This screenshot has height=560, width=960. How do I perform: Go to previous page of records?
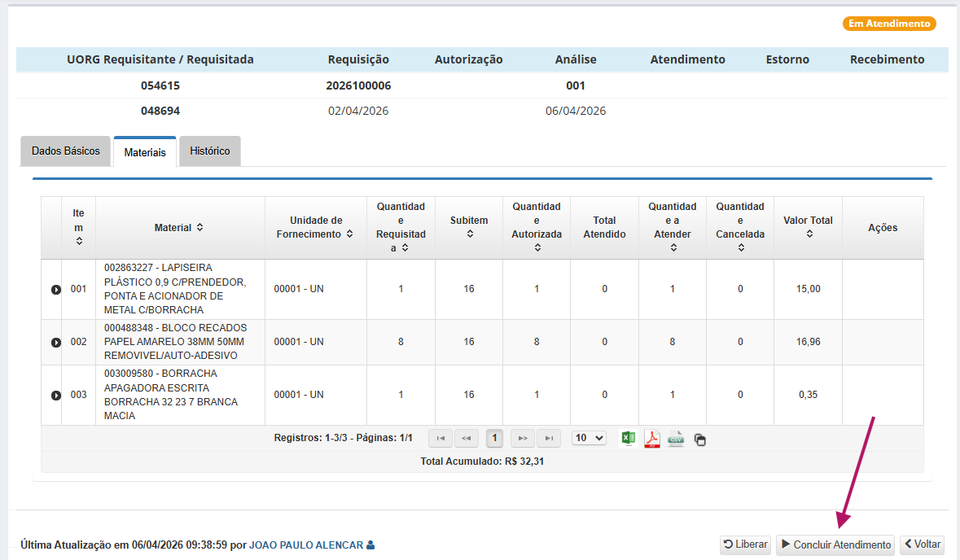[x=467, y=438]
